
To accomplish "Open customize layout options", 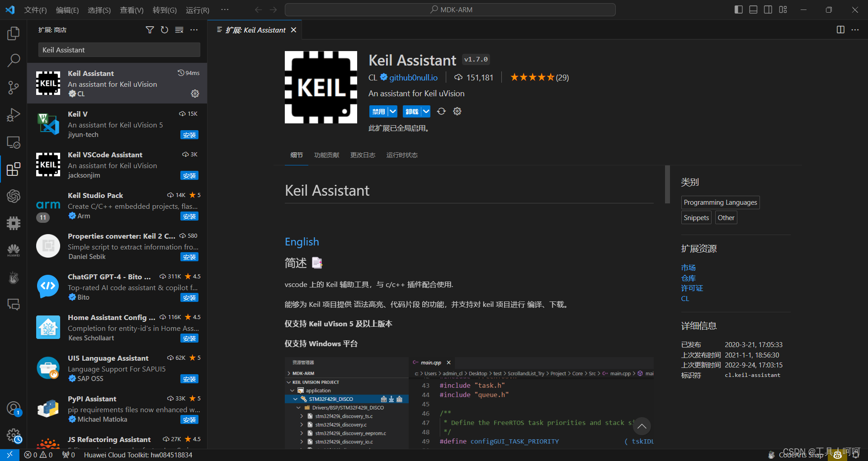I will pyautogui.click(x=783, y=9).
